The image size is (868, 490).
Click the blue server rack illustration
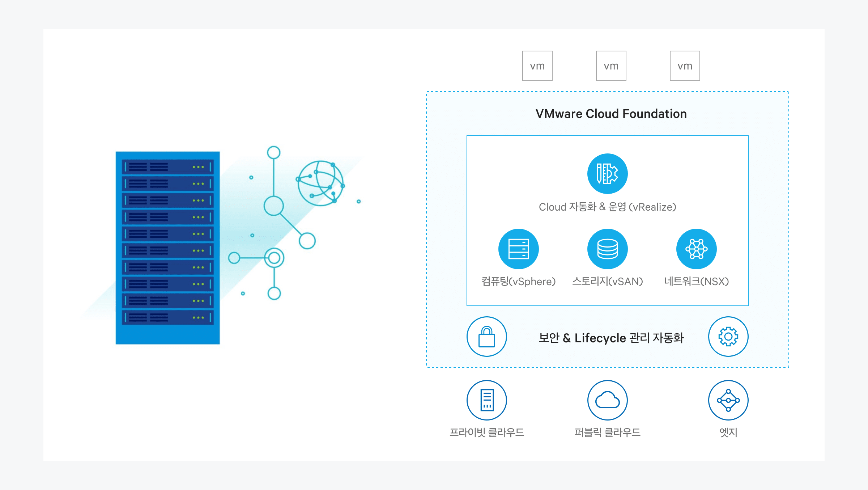click(167, 248)
